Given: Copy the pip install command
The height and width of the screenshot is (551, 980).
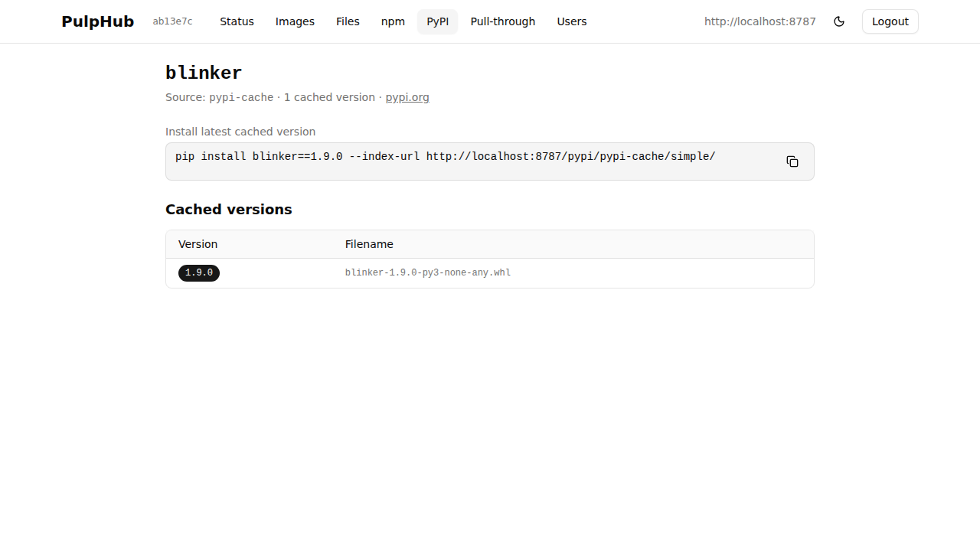Looking at the screenshot, I should [x=792, y=161].
